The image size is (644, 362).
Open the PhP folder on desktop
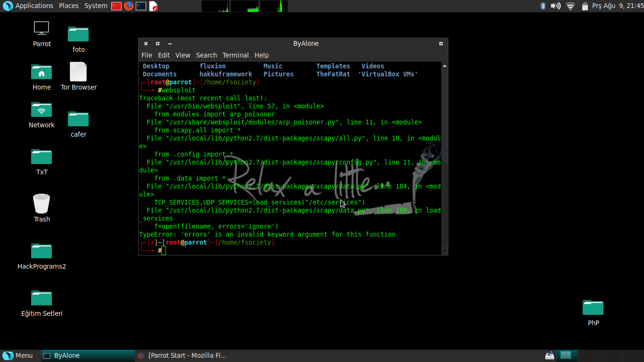click(593, 313)
